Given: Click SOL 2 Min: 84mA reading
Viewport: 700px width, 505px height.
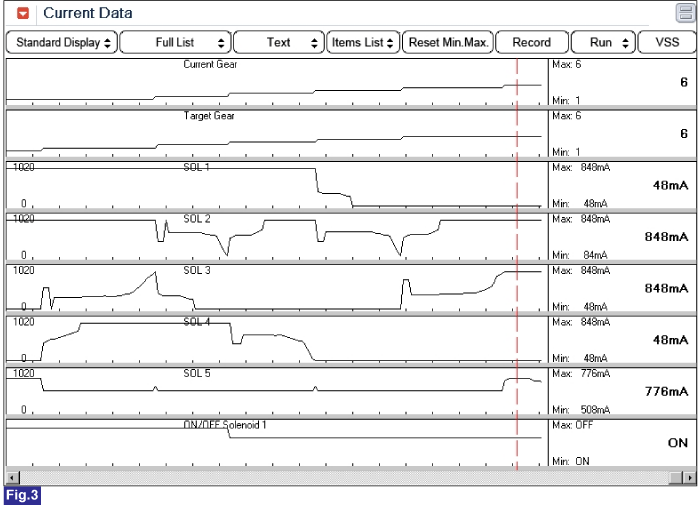Looking at the screenshot, I should coord(579,255).
